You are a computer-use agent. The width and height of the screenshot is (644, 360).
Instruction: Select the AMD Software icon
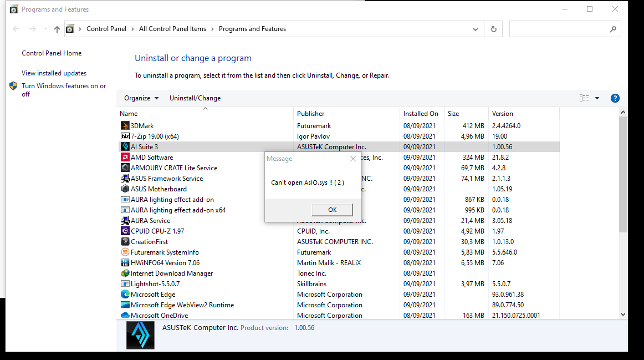(125, 157)
